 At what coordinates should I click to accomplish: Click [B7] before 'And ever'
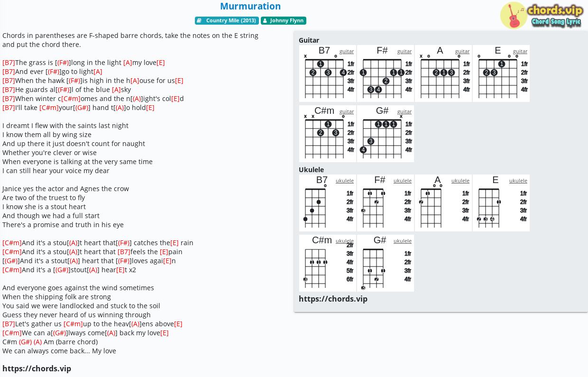[9, 72]
